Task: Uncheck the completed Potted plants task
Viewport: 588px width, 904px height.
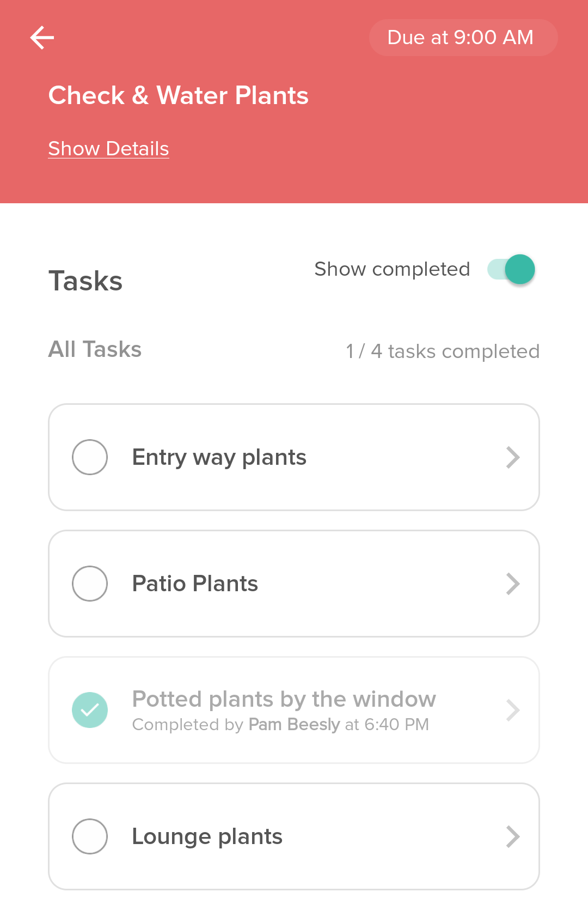Action: [90, 710]
